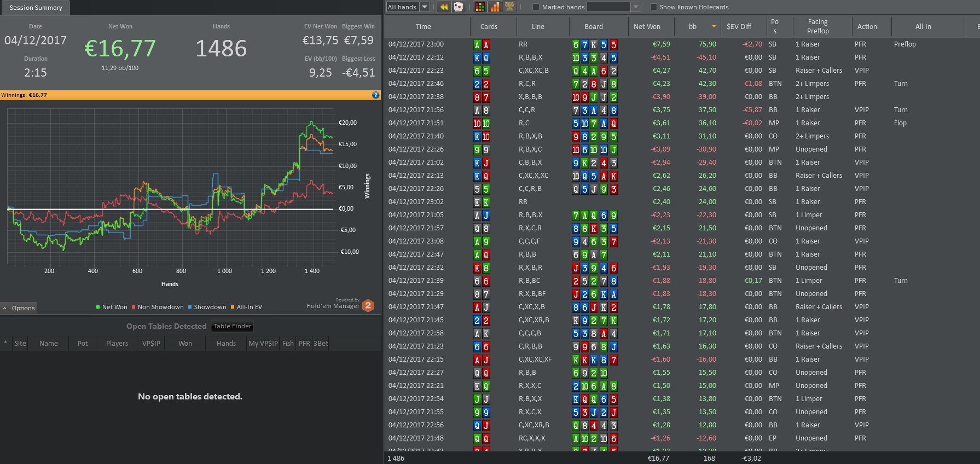This screenshot has height=464, width=980.
Task: Click the orange bar chart icon
Action: coord(495,7)
